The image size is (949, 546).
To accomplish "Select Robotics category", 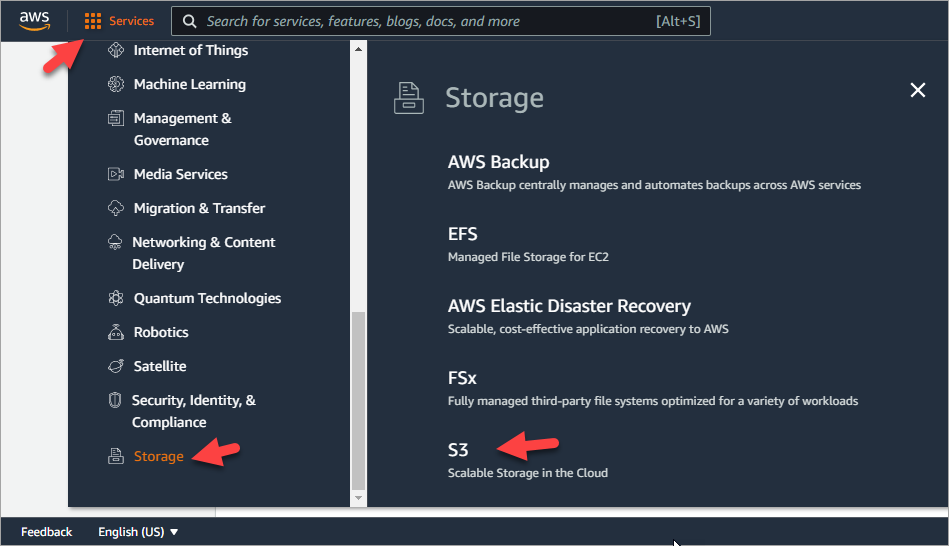I will click(161, 332).
